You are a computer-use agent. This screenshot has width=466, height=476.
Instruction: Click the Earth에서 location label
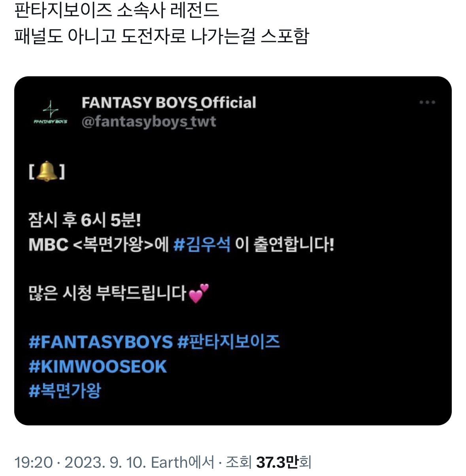(183, 462)
